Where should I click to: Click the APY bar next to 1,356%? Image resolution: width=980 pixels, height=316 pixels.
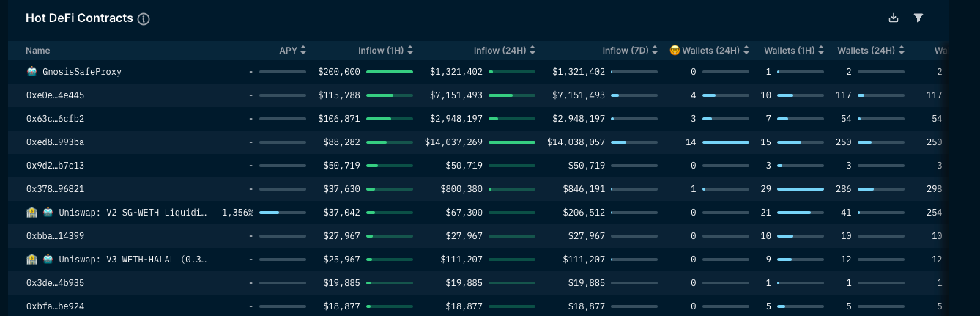(283, 213)
